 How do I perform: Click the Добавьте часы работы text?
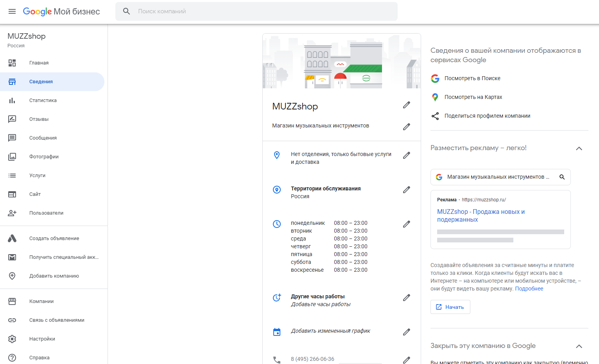coord(321,304)
